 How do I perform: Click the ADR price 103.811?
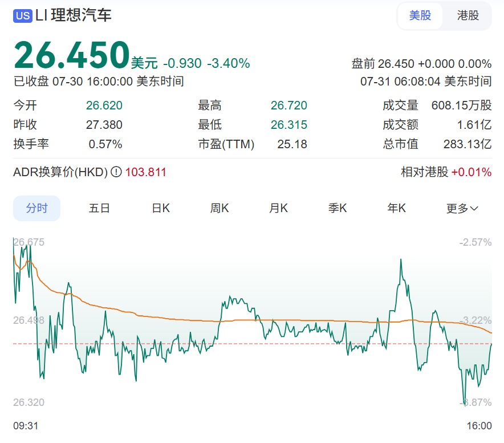click(x=145, y=172)
